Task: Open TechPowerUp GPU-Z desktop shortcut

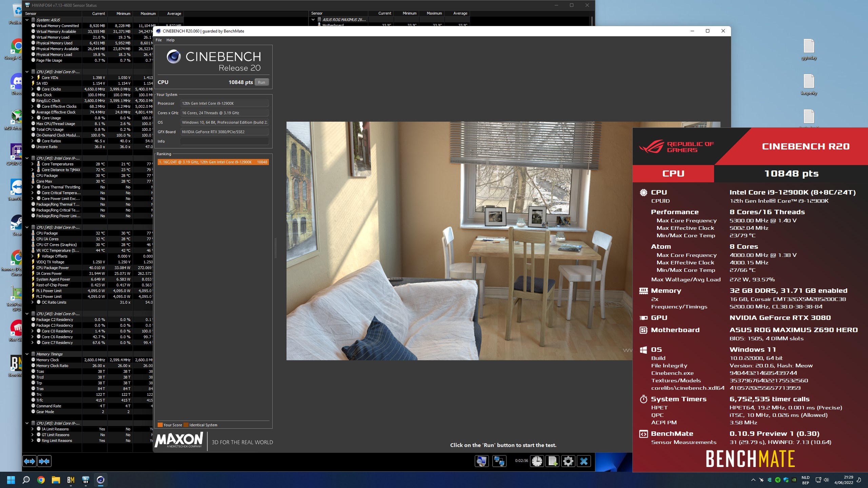Action: coord(15,299)
